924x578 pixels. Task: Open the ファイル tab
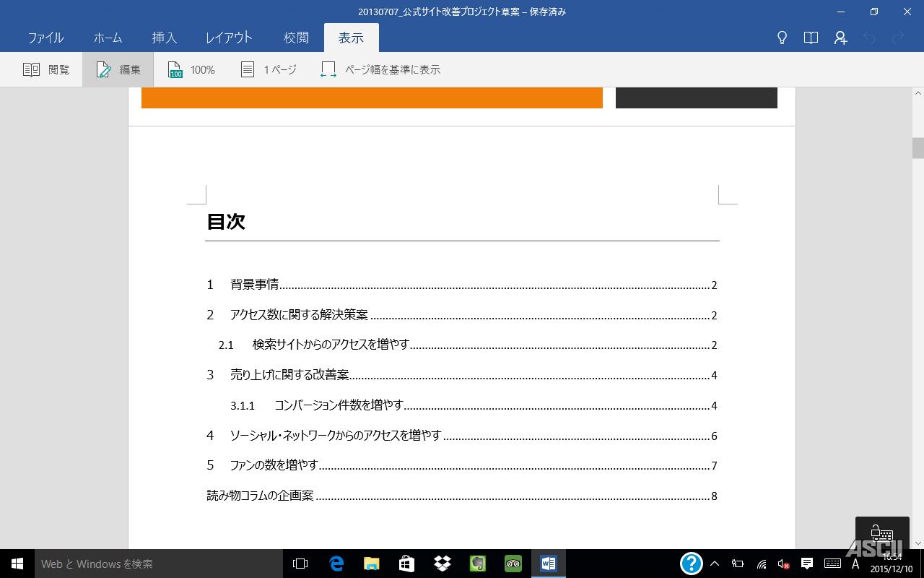[x=45, y=38]
